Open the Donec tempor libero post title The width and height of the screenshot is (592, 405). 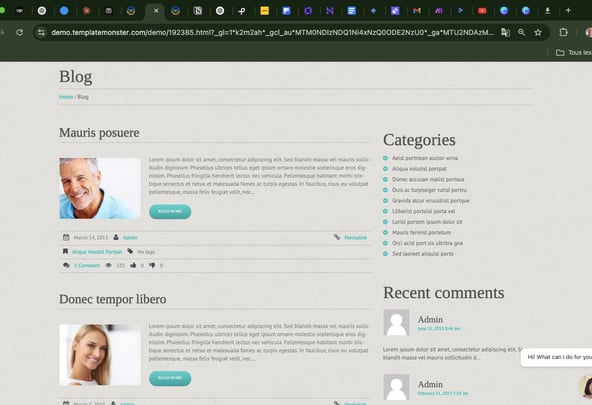click(x=113, y=299)
